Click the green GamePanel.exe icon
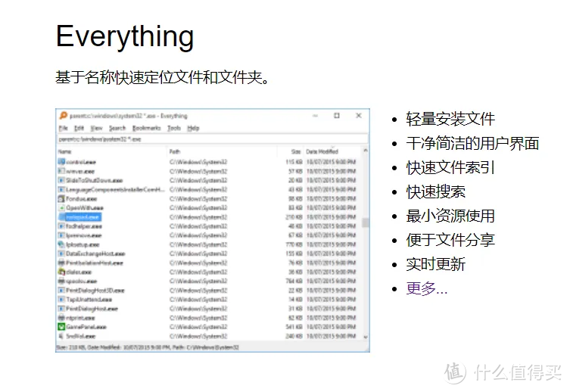 (61, 327)
